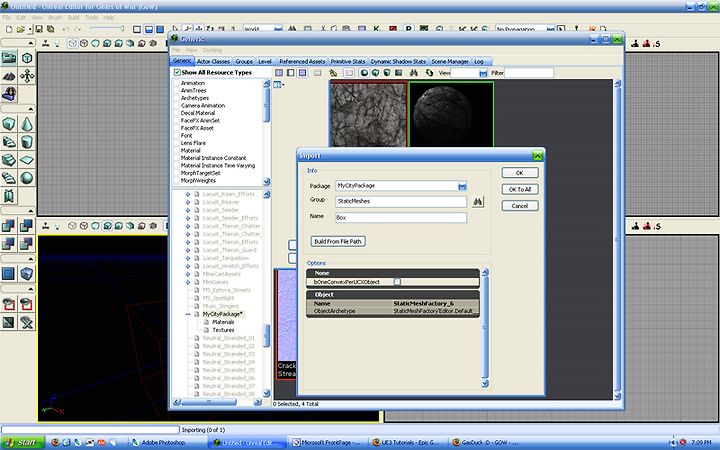Check the MorphWeights resource type

click(x=176, y=180)
